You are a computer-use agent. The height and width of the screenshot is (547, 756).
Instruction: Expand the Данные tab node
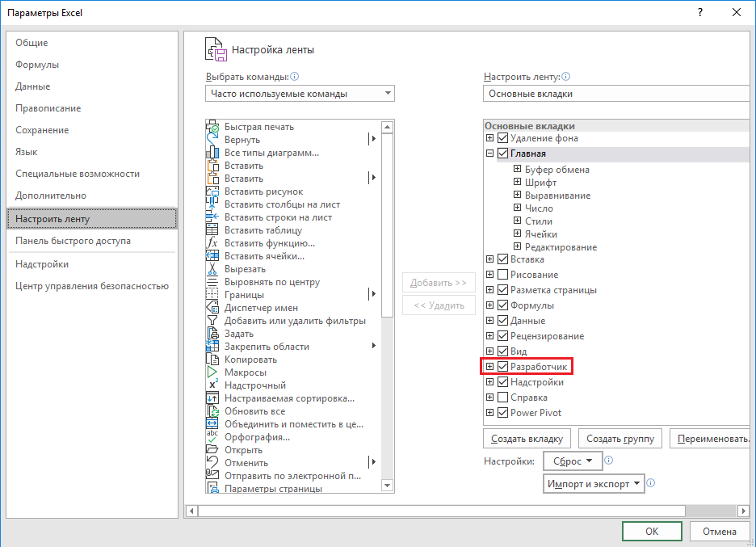tap(489, 320)
